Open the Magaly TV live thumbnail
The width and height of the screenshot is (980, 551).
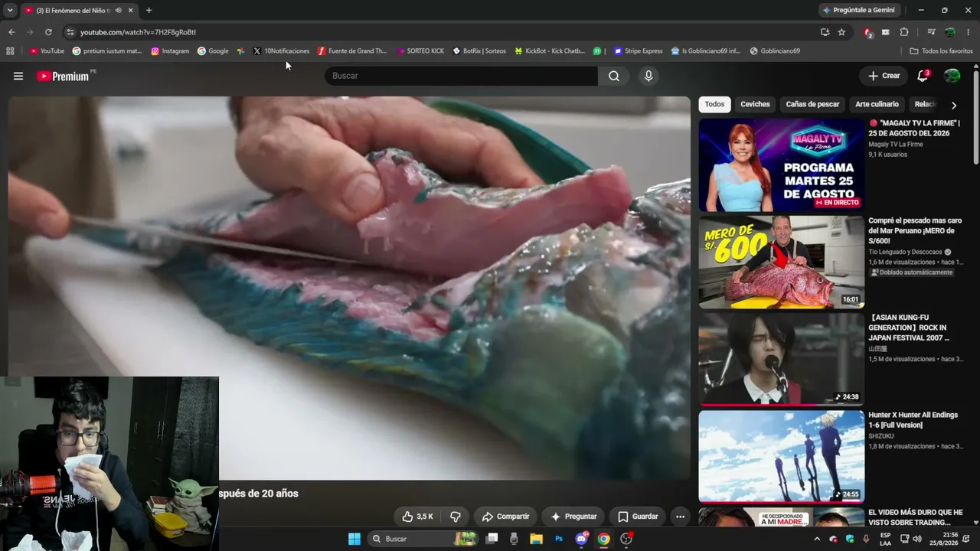(x=781, y=165)
